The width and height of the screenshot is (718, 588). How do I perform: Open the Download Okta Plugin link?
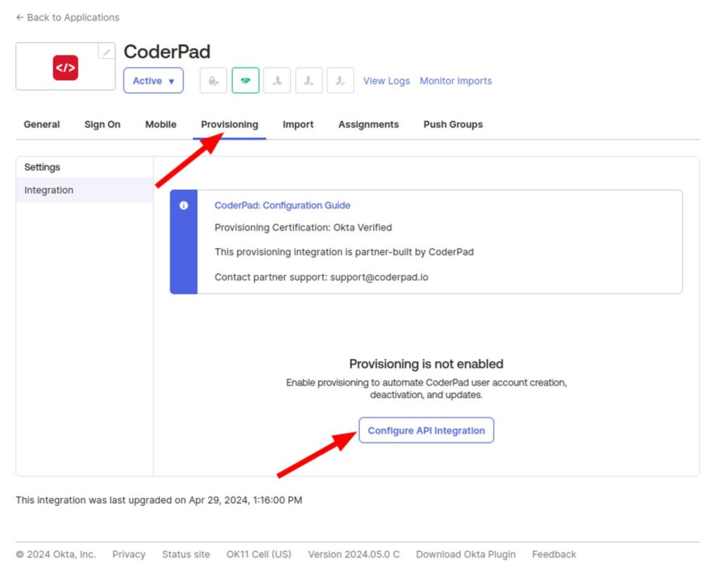(466, 554)
